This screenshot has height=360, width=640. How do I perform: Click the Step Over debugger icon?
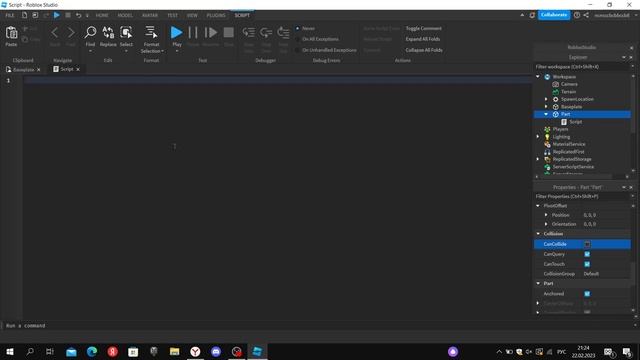(266, 32)
